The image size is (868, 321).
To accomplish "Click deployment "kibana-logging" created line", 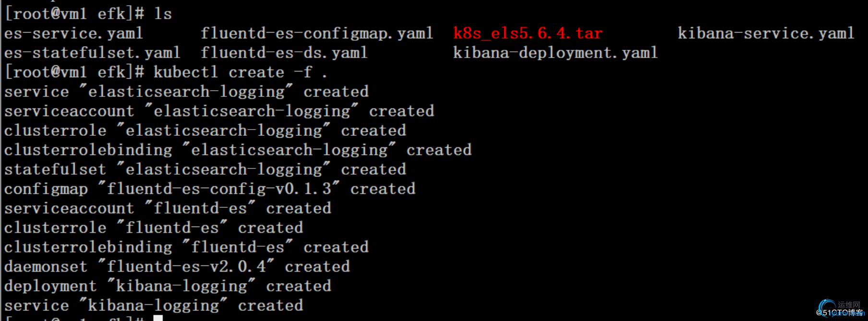I will tap(168, 286).
